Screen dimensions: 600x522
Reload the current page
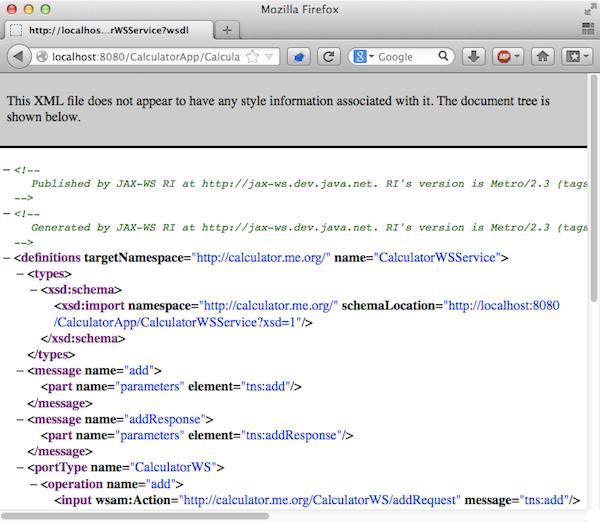point(327,57)
